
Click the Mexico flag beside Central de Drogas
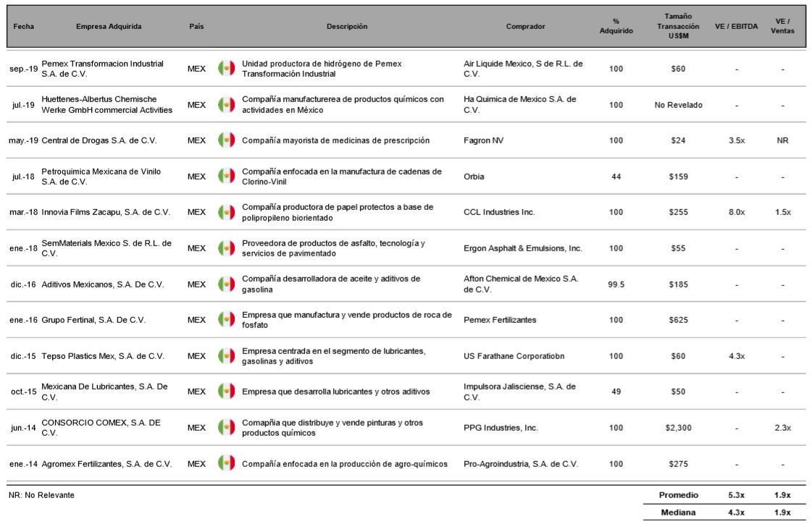pos(226,140)
